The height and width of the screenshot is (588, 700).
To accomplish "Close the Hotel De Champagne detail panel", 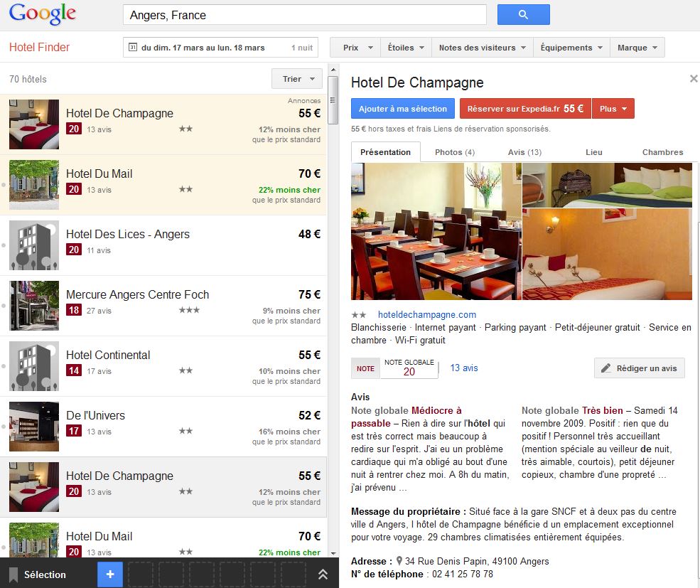I will click(694, 79).
